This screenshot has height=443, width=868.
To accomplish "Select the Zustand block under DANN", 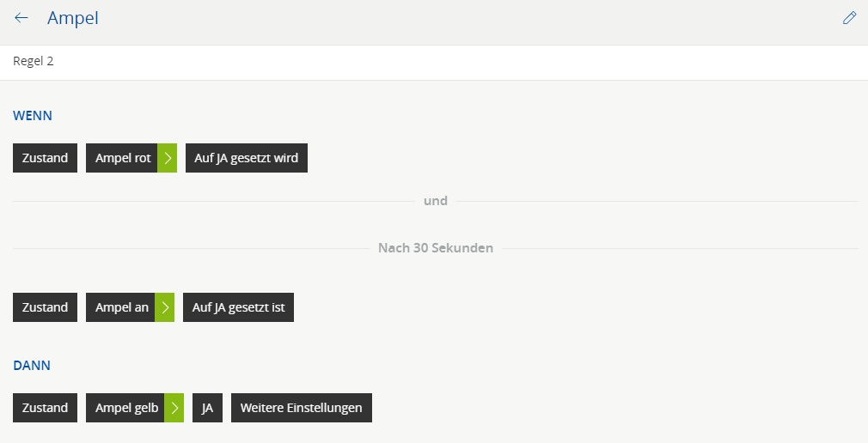I will (x=45, y=408).
